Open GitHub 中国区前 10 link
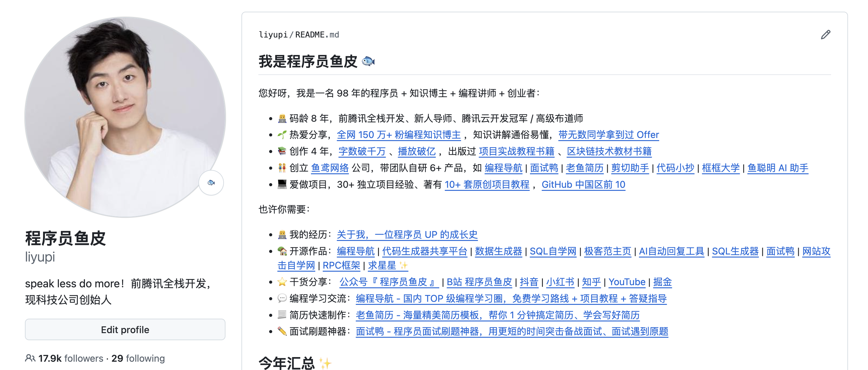The image size is (868, 370). click(x=583, y=184)
